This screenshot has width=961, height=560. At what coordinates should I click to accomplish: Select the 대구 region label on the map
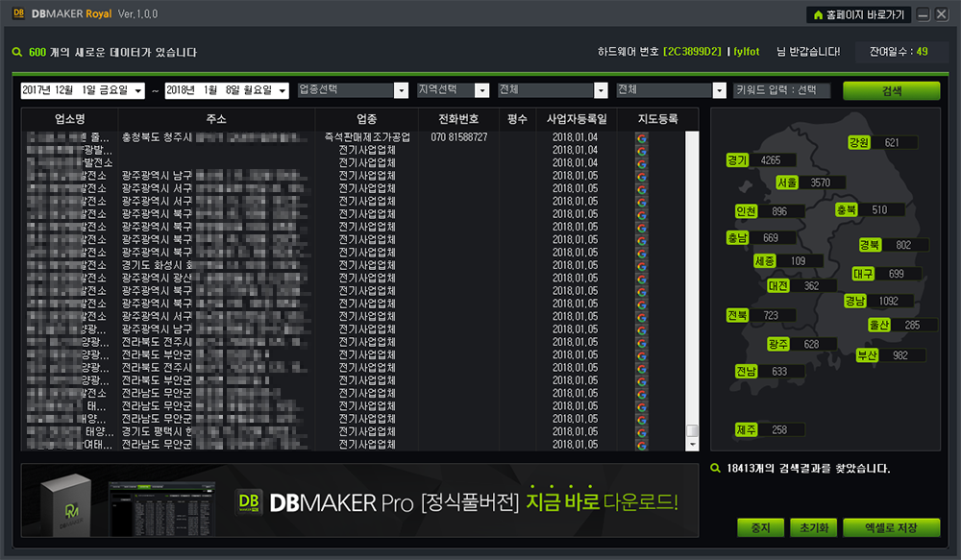pos(863,274)
